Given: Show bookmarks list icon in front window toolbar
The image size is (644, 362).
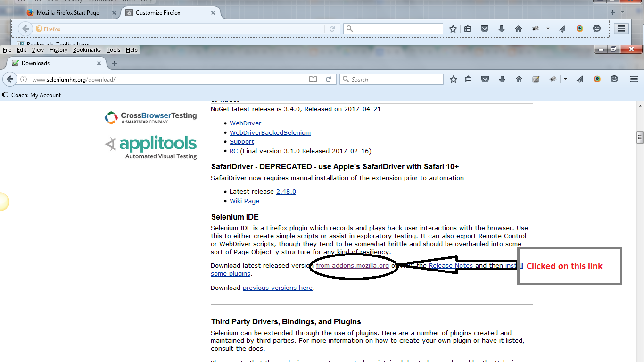Looking at the screenshot, I should click(x=468, y=80).
